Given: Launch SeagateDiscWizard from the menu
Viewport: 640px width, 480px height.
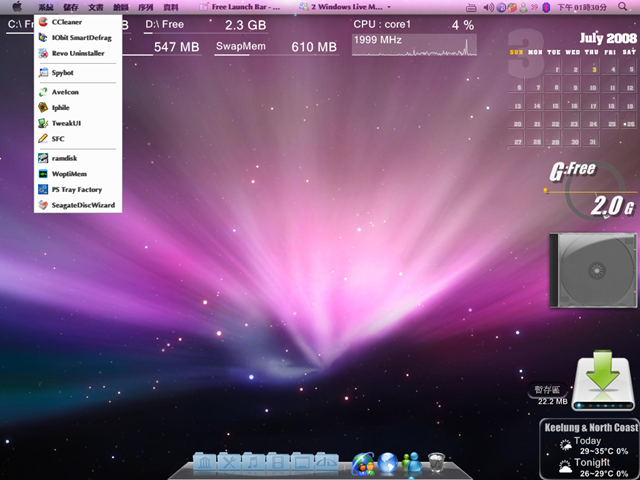Looking at the screenshot, I should point(78,205).
